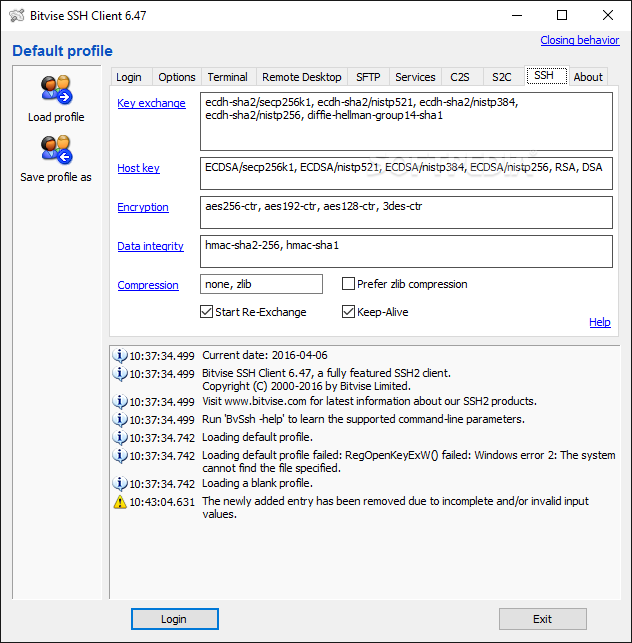Click inside the Key exchange algorithms field
The image size is (632, 643).
(406, 121)
